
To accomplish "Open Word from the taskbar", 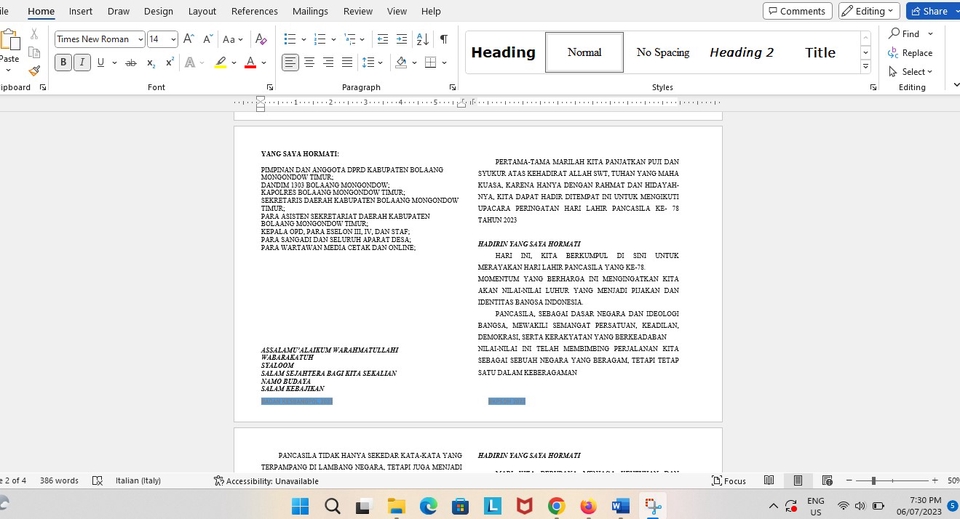I will (620, 506).
